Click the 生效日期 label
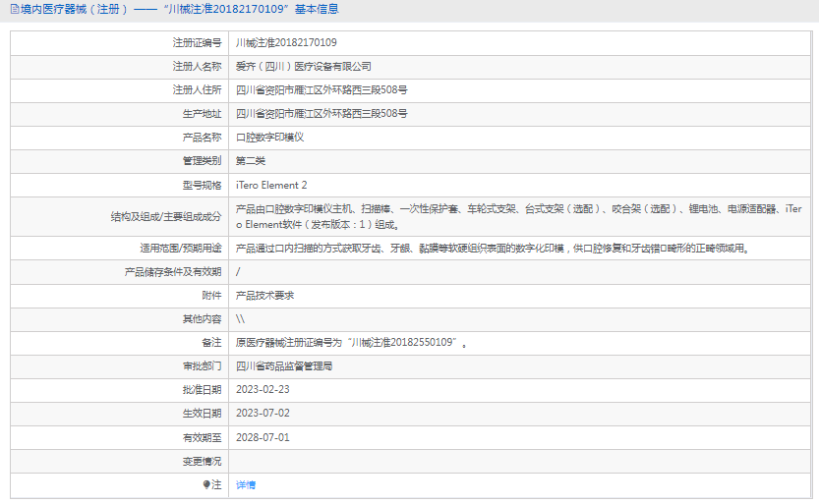 pyautogui.click(x=202, y=413)
